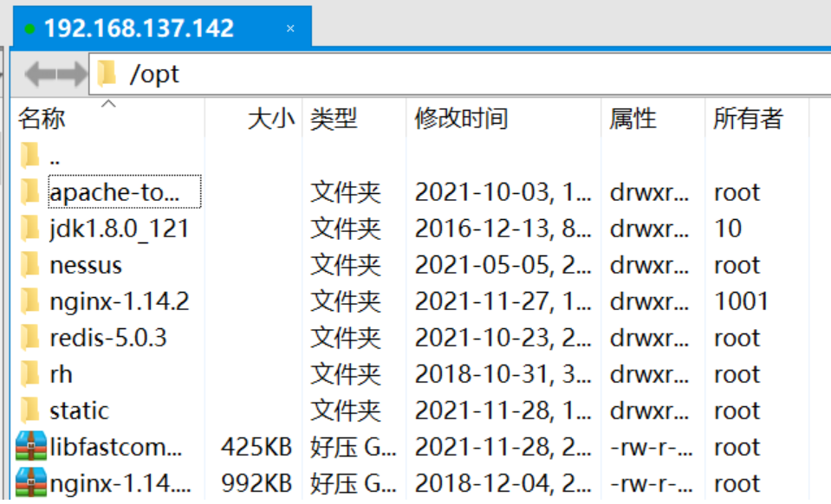Click the 2021-10-23 modified date cell
This screenshot has width=831, height=504.
[x=503, y=338]
